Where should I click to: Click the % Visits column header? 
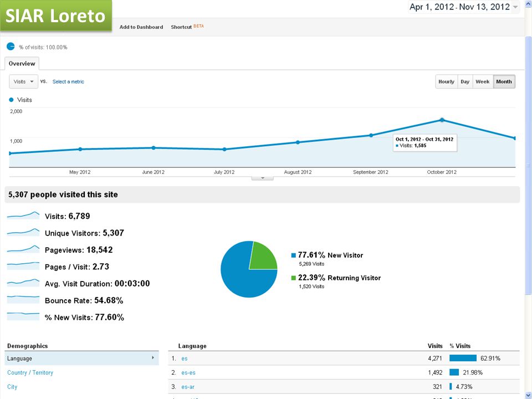[x=460, y=346]
